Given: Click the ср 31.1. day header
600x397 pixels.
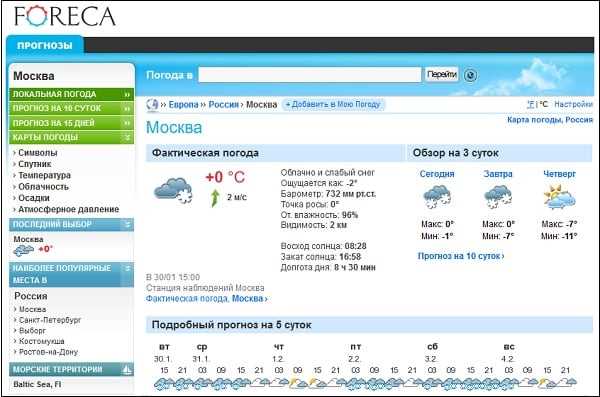Looking at the screenshot, I should coord(202,353).
